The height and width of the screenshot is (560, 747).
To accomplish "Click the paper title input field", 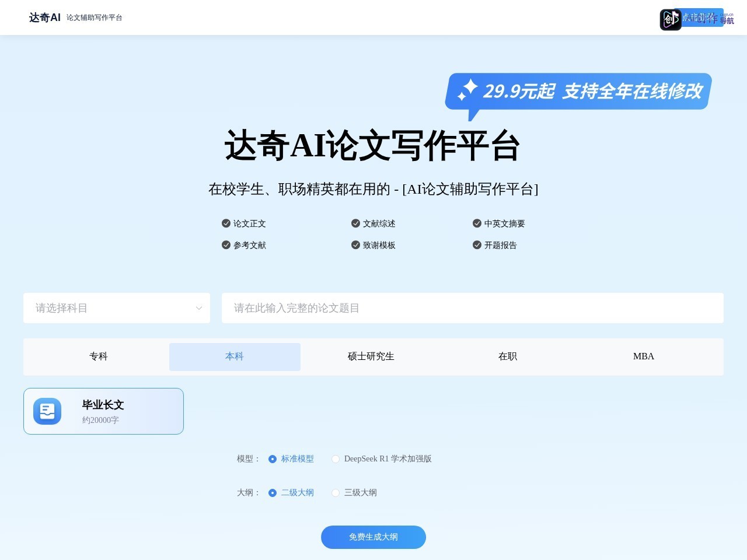I will click(x=473, y=308).
